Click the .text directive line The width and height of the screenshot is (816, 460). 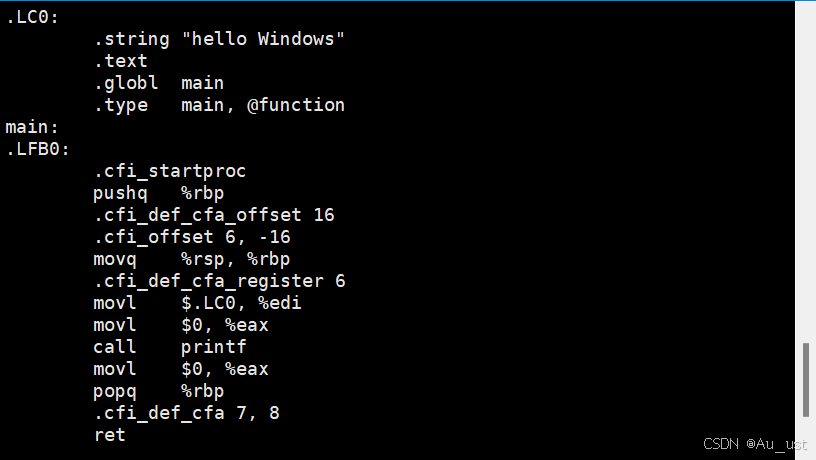click(120, 61)
